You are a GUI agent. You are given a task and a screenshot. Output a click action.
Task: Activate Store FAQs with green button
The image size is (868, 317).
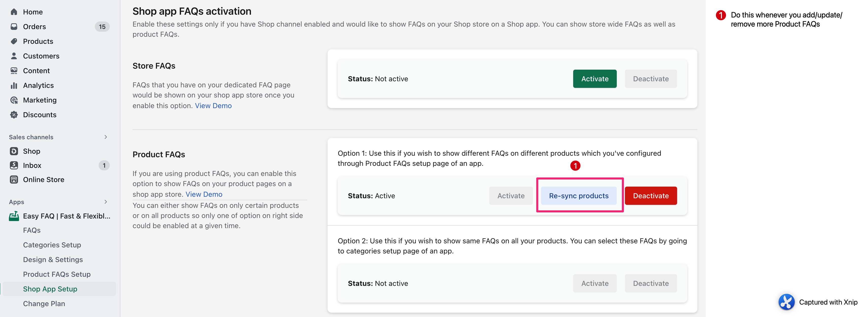(594, 79)
